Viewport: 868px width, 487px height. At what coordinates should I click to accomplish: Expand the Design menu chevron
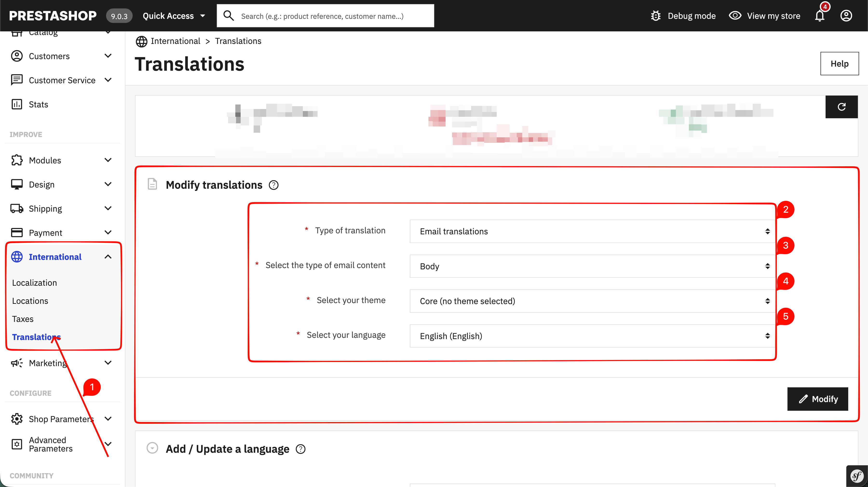pyautogui.click(x=108, y=184)
